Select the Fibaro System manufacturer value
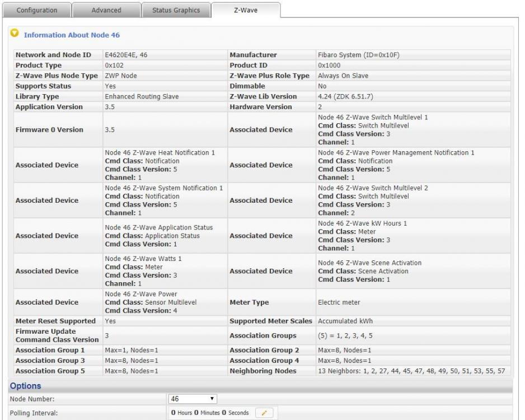This screenshot has width=525, height=420. point(358,55)
